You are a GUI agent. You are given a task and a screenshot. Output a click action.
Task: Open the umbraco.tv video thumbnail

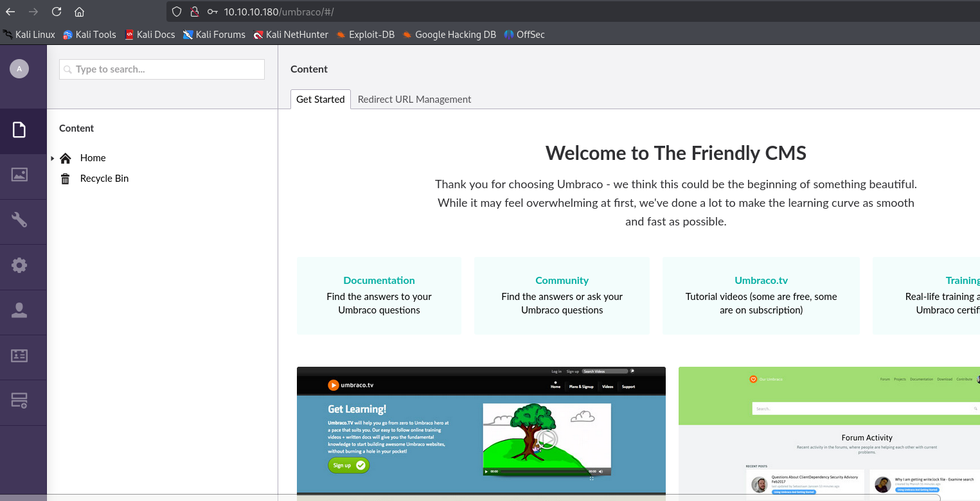coord(481,434)
